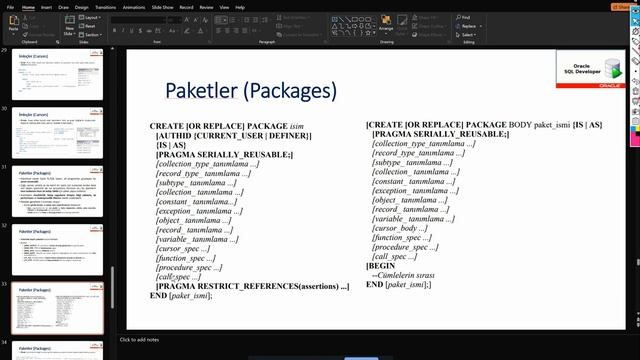Select the triangle shape in gallery

point(334,27)
